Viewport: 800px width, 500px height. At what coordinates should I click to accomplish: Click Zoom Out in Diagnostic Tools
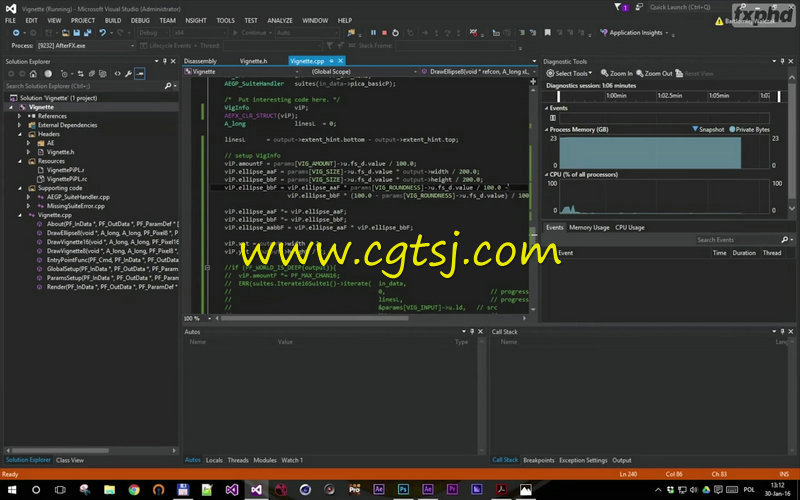click(654, 73)
